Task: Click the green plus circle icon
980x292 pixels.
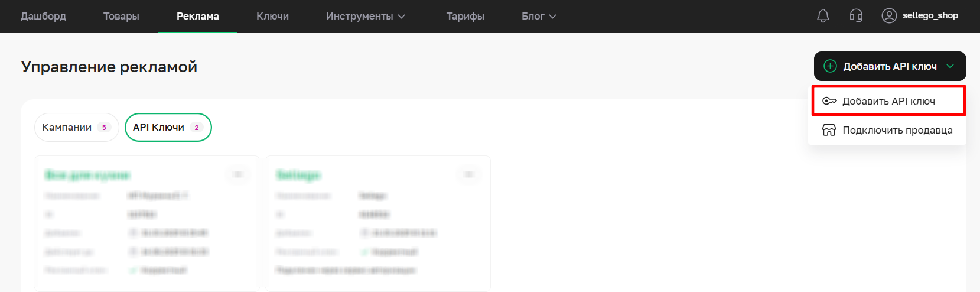Action: 830,66
